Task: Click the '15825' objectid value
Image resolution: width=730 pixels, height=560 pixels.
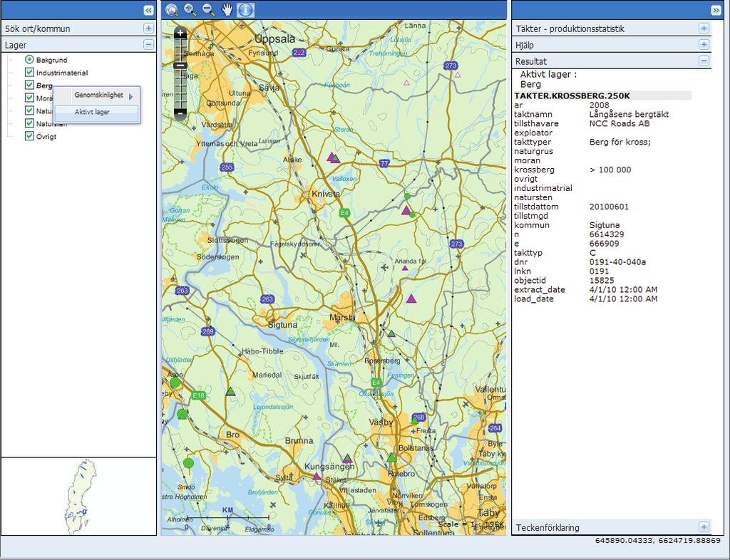Action: coord(602,281)
